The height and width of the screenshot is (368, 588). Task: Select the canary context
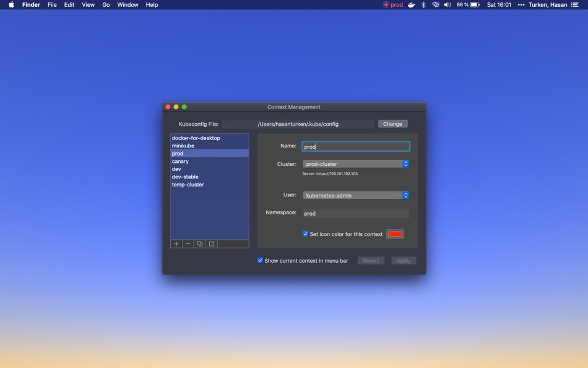click(210, 161)
